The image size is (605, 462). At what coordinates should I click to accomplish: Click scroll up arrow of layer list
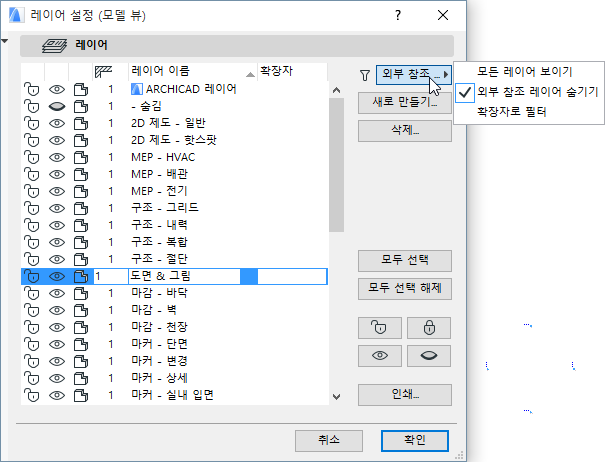point(336,90)
